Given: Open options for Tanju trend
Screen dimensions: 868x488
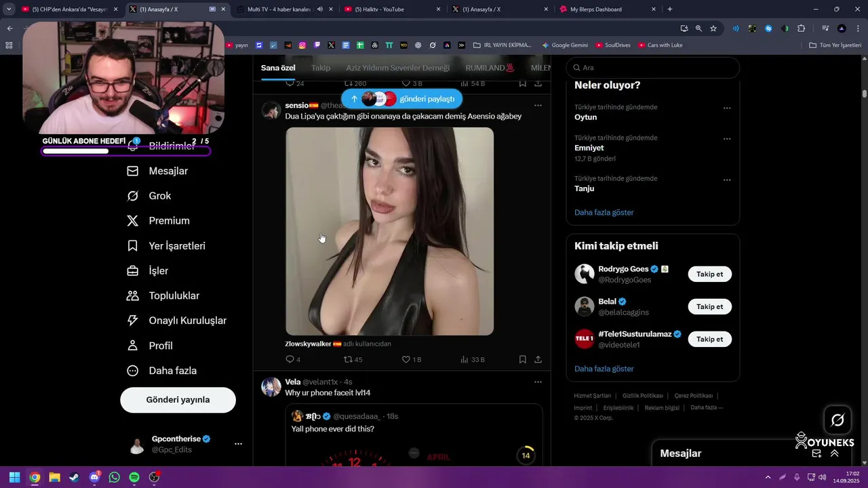Looking at the screenshot, I should click(727, 180).
